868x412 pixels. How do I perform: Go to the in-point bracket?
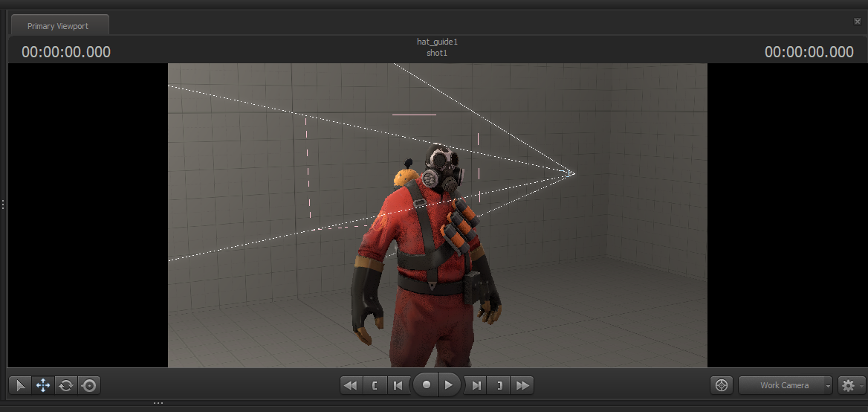375,385
